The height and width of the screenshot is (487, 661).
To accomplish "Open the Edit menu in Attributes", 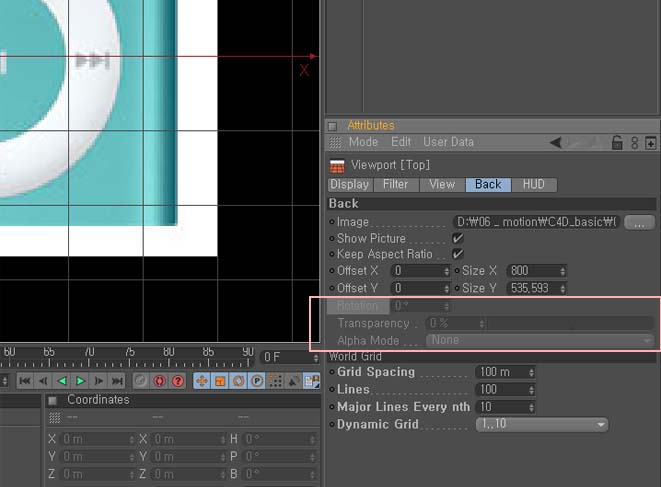I will click(400, 142).
